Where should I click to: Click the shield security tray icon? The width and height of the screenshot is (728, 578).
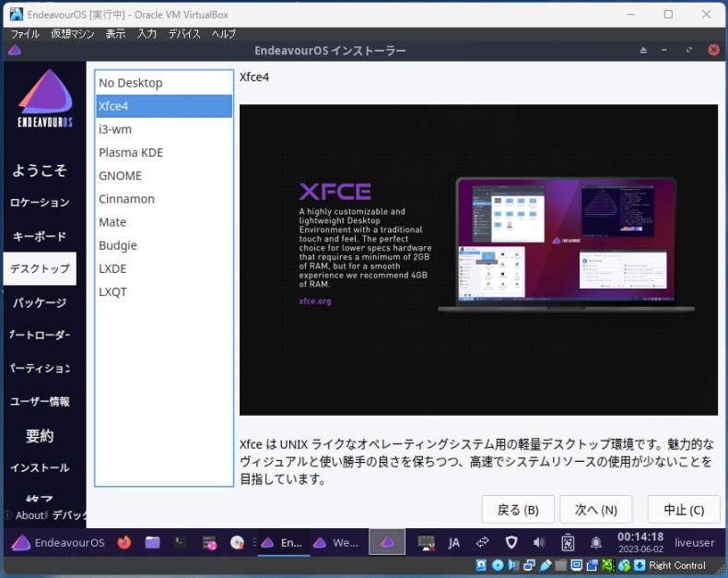coord(511,542)
